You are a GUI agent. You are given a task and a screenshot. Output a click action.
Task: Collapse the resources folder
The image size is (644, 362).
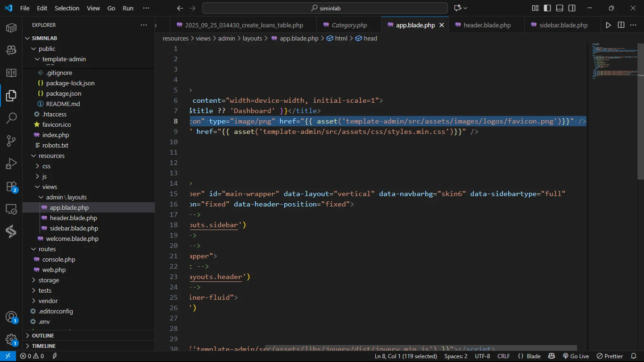click(51, 156)
